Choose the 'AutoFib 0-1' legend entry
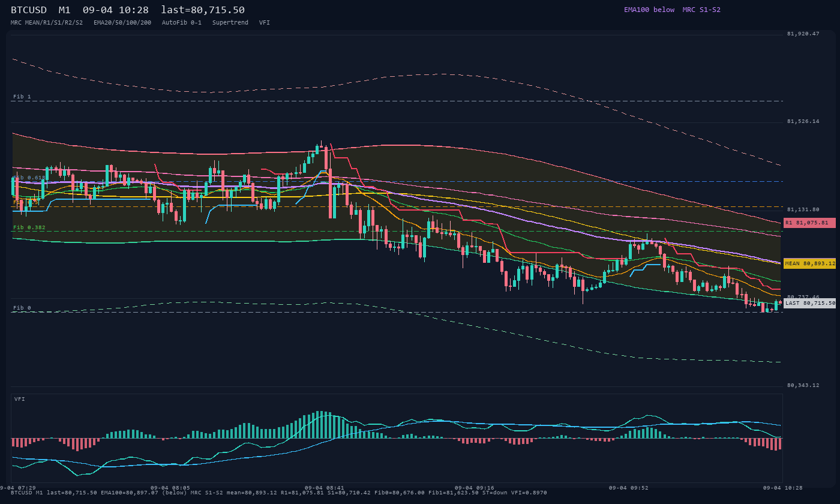This screenshot has width=840, height=504. click(x=182, y=22)
